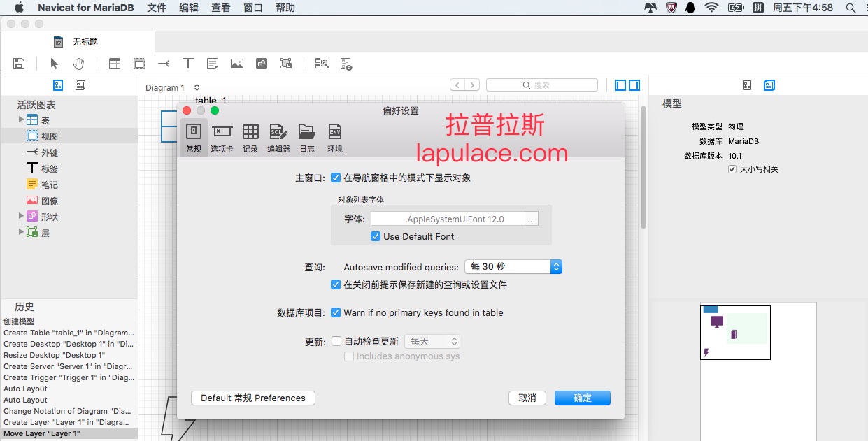Expand the 表 tree node
The image size is (868, 441).
[x=21, y=120]
